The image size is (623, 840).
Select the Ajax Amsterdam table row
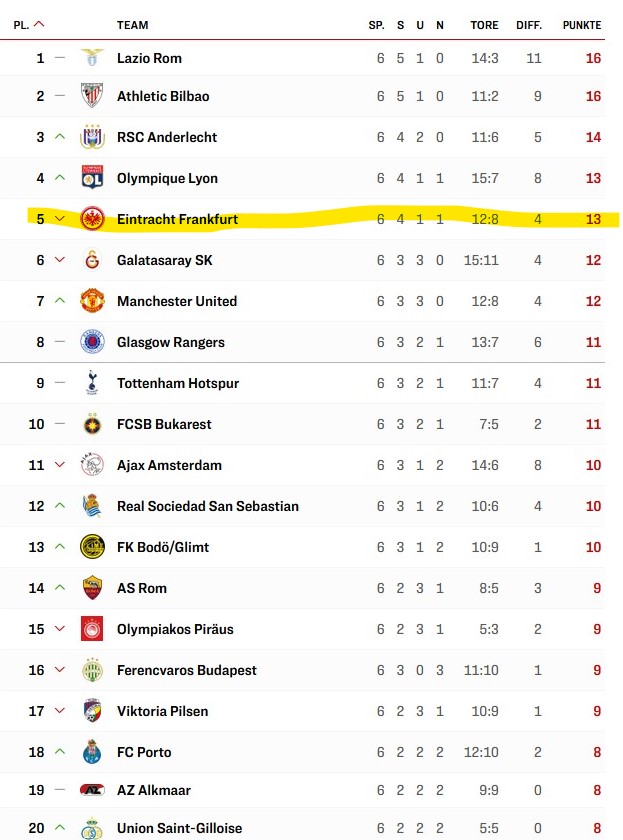pos(302,465)
